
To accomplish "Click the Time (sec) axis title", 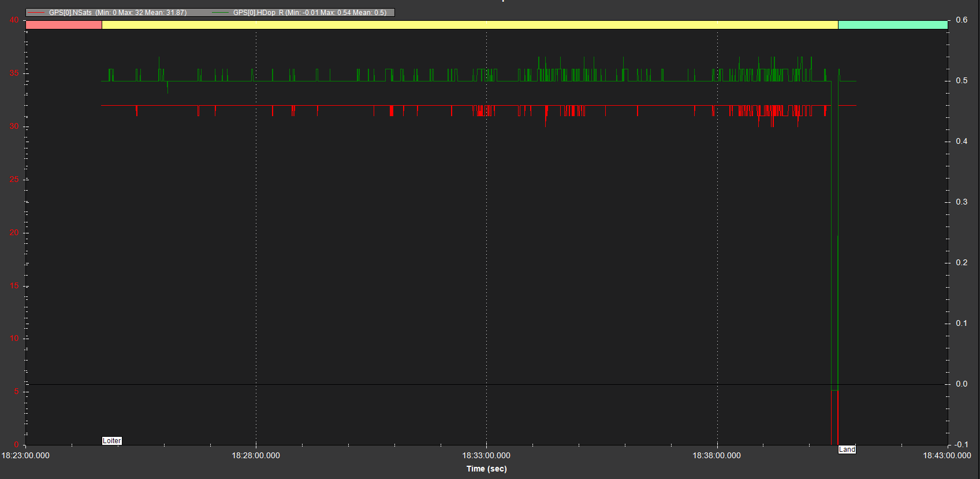I will click(x=487, y=469).
